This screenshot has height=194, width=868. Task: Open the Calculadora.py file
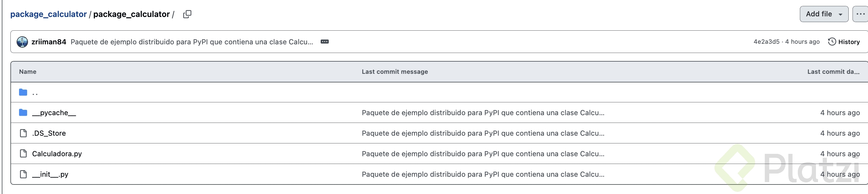pos(57,154)
